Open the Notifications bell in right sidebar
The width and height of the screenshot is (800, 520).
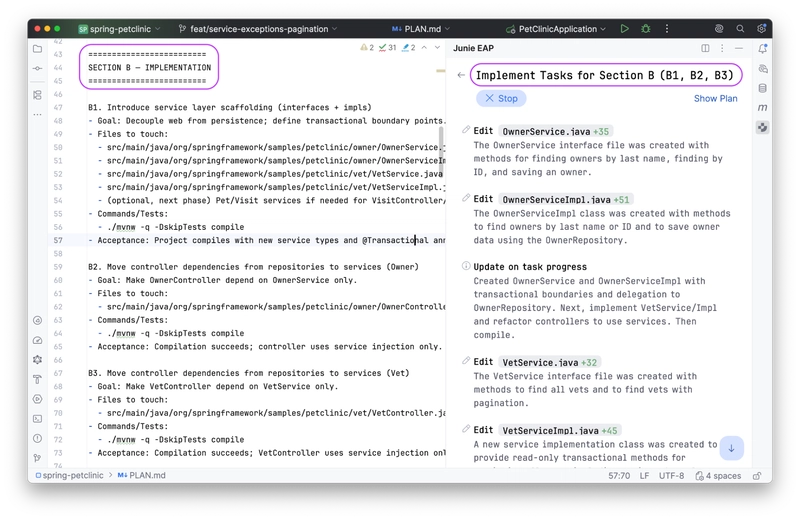pyautogui.click(x=762, y=49)
